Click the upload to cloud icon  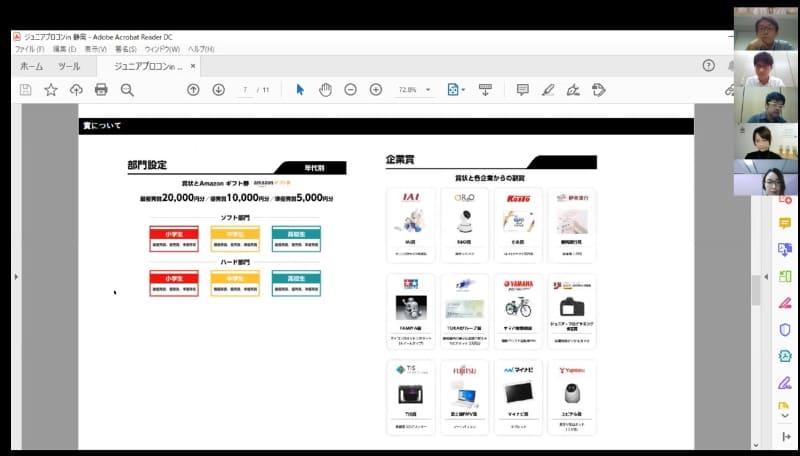[76, 90]
